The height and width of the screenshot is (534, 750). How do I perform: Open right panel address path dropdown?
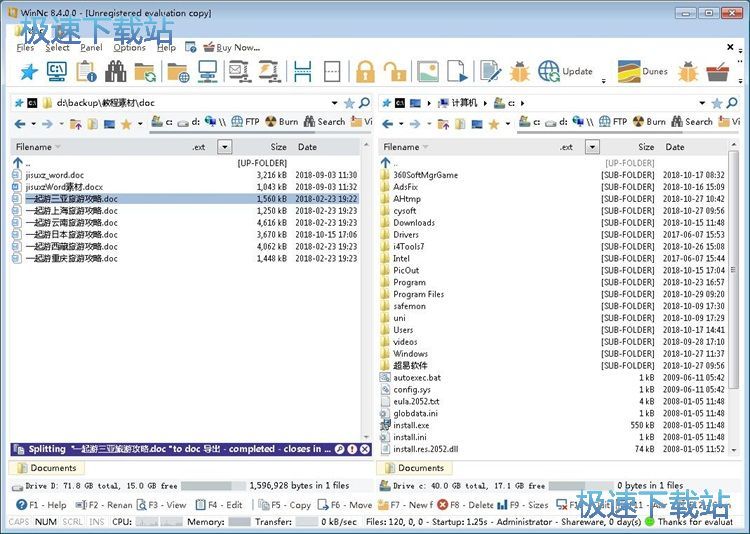(x=702, y=103)
